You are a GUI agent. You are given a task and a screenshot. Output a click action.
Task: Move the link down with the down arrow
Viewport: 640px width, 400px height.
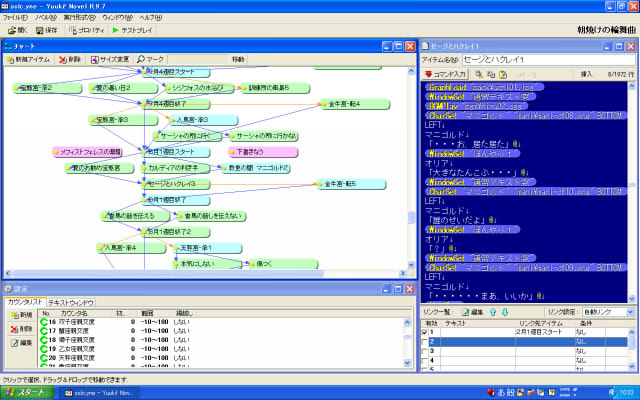click(x=505, y=312)
